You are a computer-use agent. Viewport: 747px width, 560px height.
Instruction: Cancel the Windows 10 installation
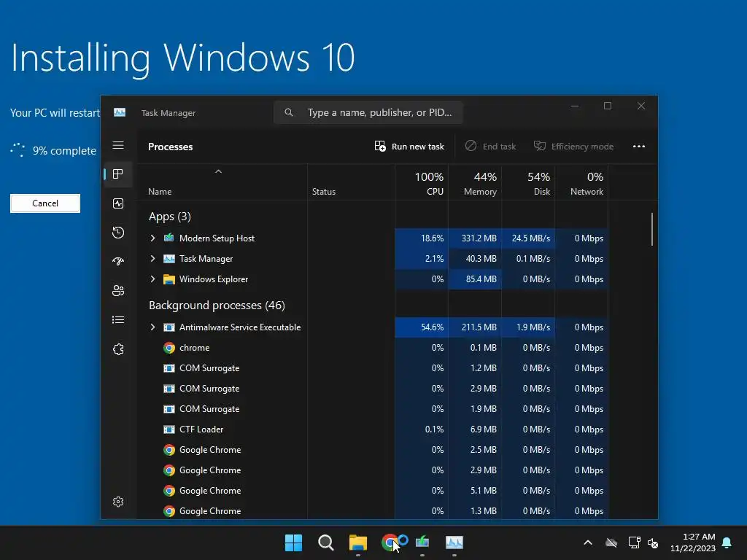[x=45, y=203]
